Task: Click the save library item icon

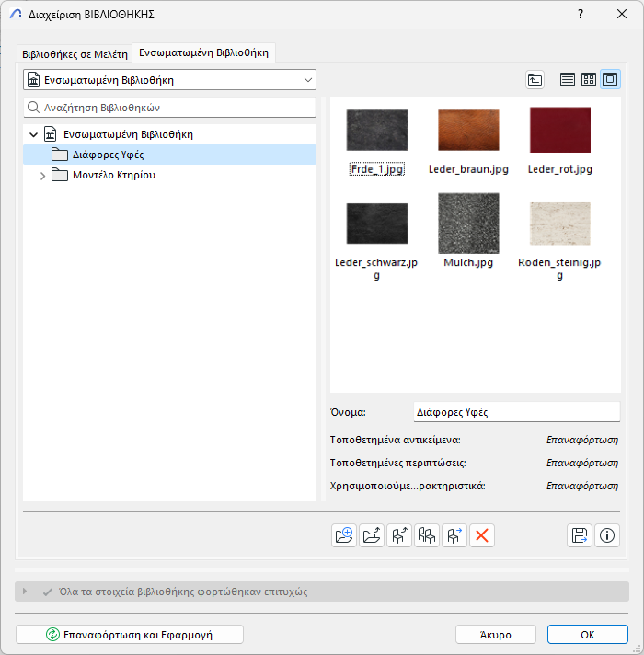Action: coord(580,535)
